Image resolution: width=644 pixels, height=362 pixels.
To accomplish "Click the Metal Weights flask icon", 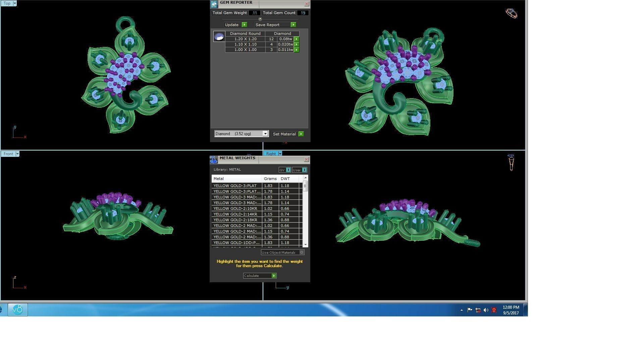I will 214,160.
